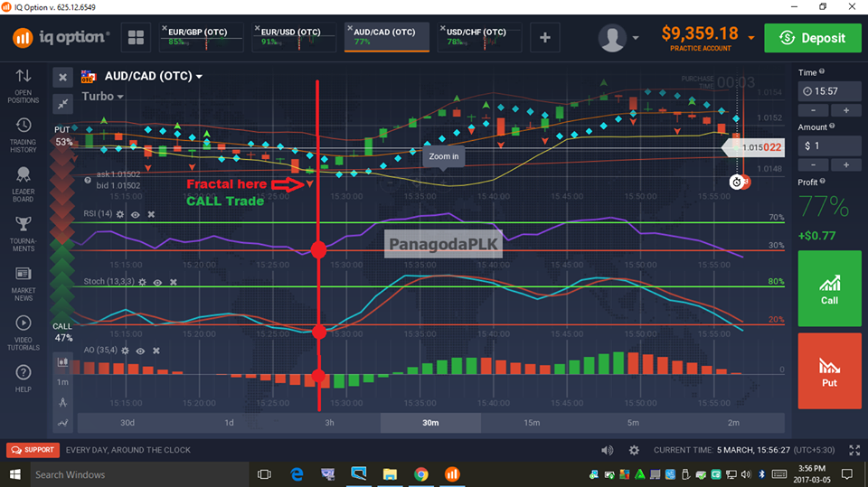868x487 pixels.
Task: Increase expiry time with plus
Action: click(846, 110)
